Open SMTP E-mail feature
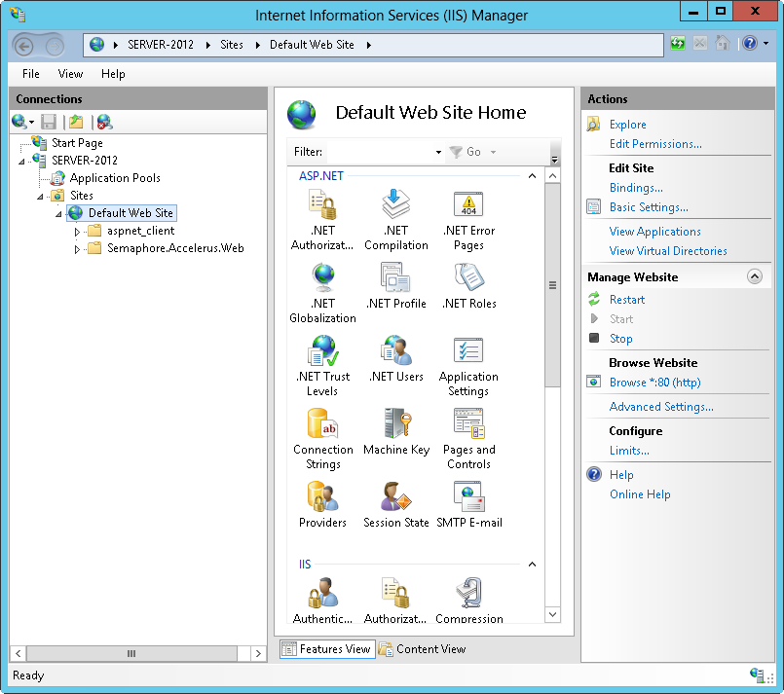 coord(469,504)
